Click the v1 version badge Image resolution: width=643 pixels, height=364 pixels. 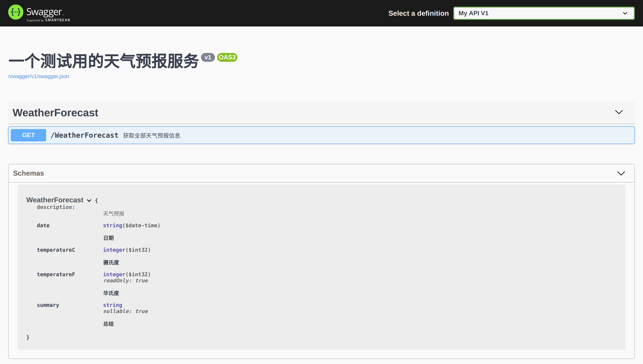click(x=208, y=58)
